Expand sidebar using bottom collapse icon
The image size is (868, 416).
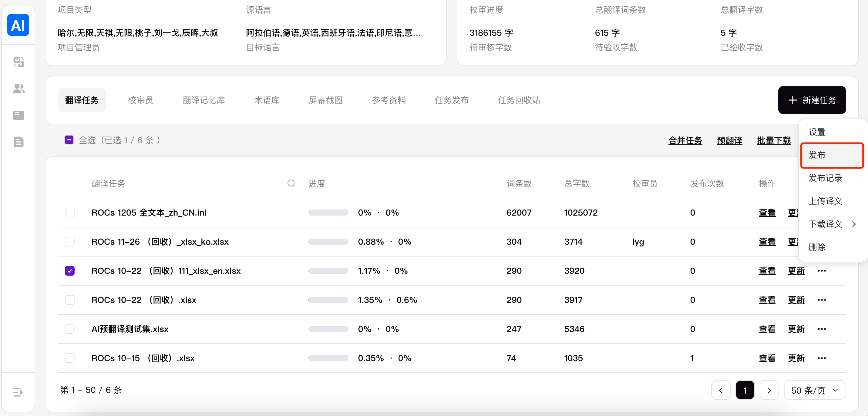[18, 392]
